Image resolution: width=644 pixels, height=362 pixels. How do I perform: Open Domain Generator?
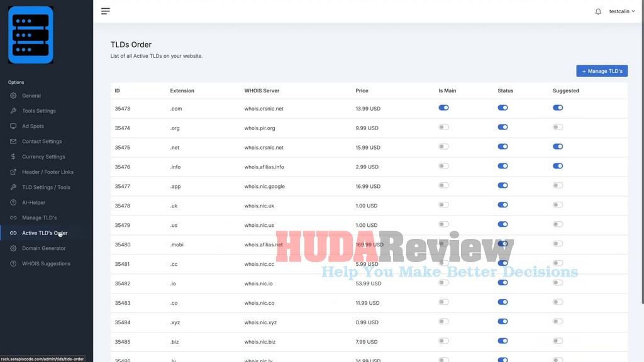pyautogui.click(x=44, y=248)
